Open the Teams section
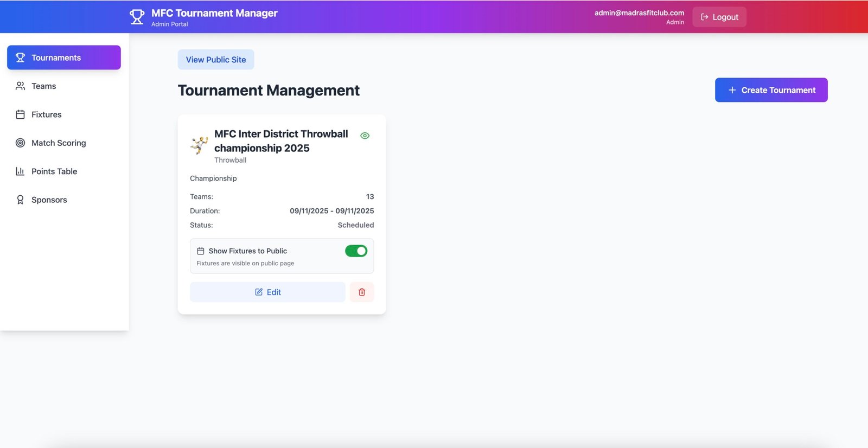The image size is (868, 448). [x=43, y=86]
